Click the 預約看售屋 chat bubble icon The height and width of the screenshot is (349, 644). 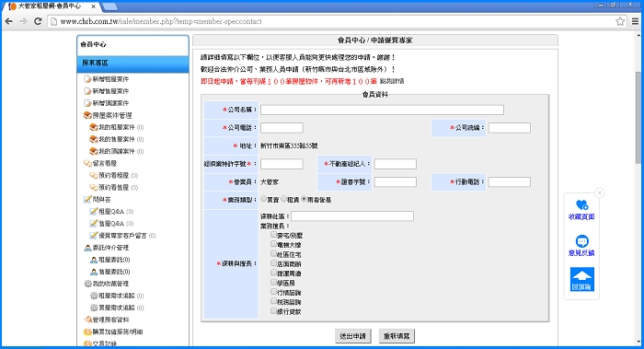pyautogui.click(x=94, y=187)
